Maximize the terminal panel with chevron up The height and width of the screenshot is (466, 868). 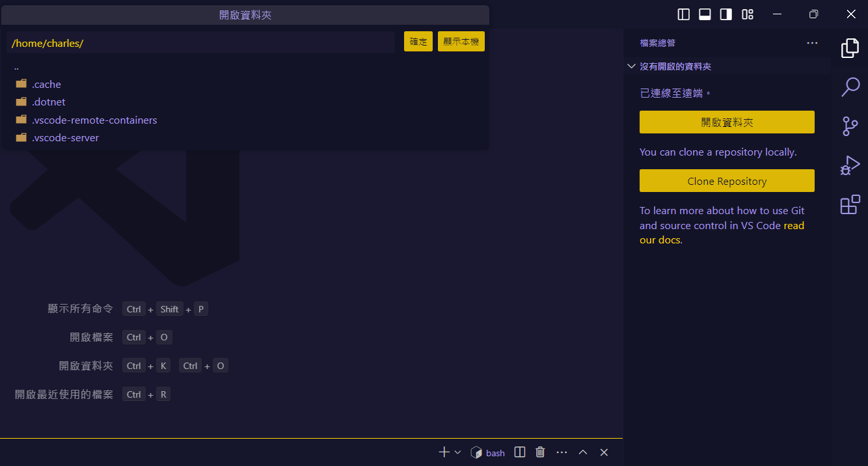coord(583,452)
